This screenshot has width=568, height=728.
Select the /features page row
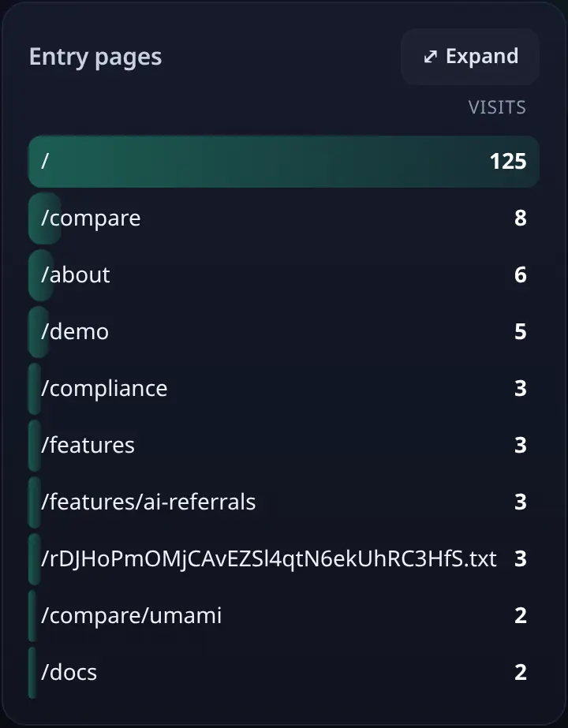point(284,446)
